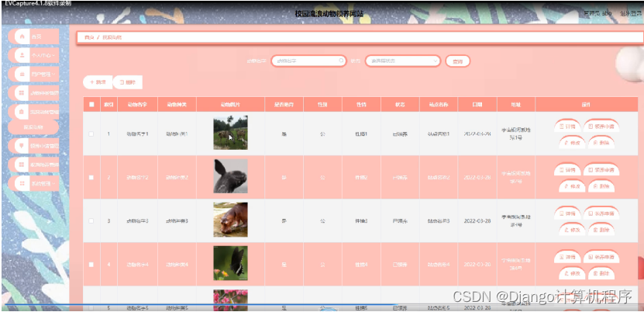Click the 新增 add button
This screenshot has width=644, height=312.
click(98, 82)
